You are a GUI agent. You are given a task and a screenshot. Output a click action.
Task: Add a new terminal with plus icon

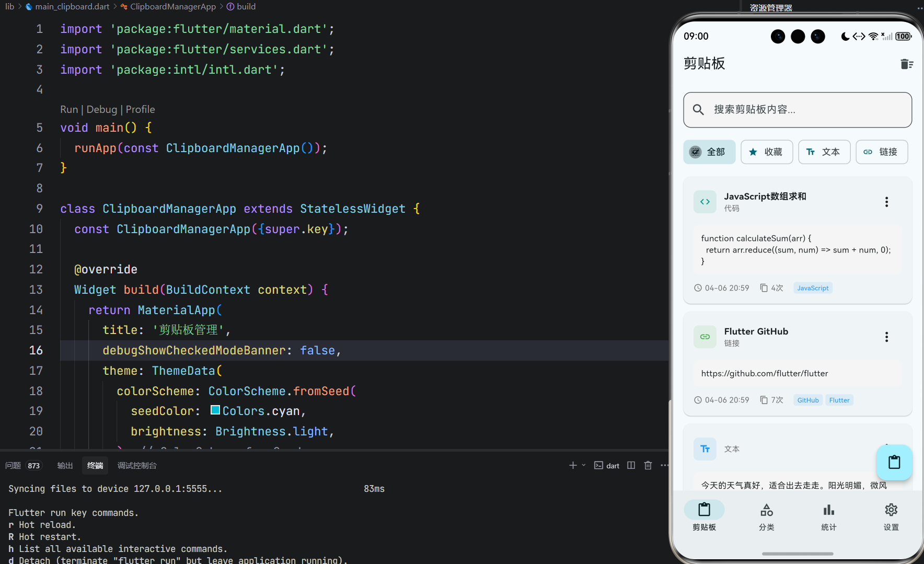click(573, 465)
